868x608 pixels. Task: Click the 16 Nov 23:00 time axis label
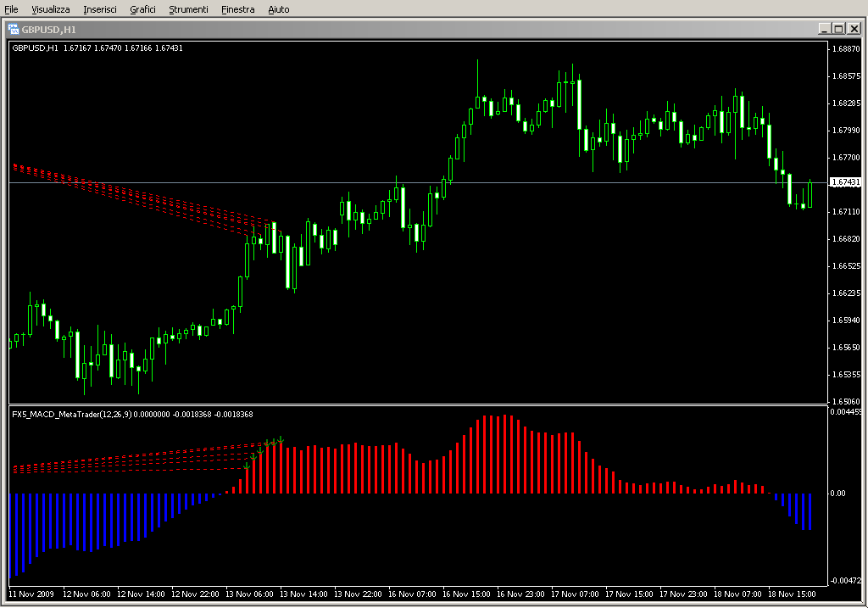click(x=520, y=594)
